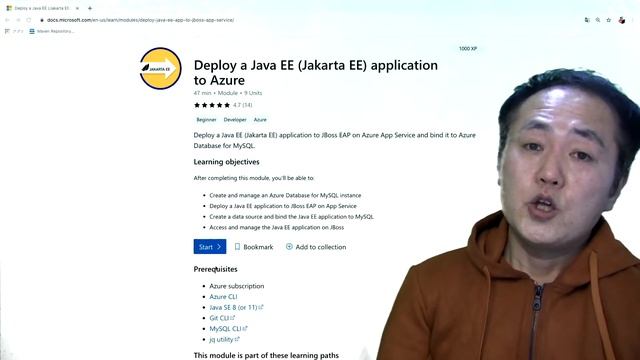Open the Azure CLI prerequisite link
640x360 pixels.
[223, 297]
